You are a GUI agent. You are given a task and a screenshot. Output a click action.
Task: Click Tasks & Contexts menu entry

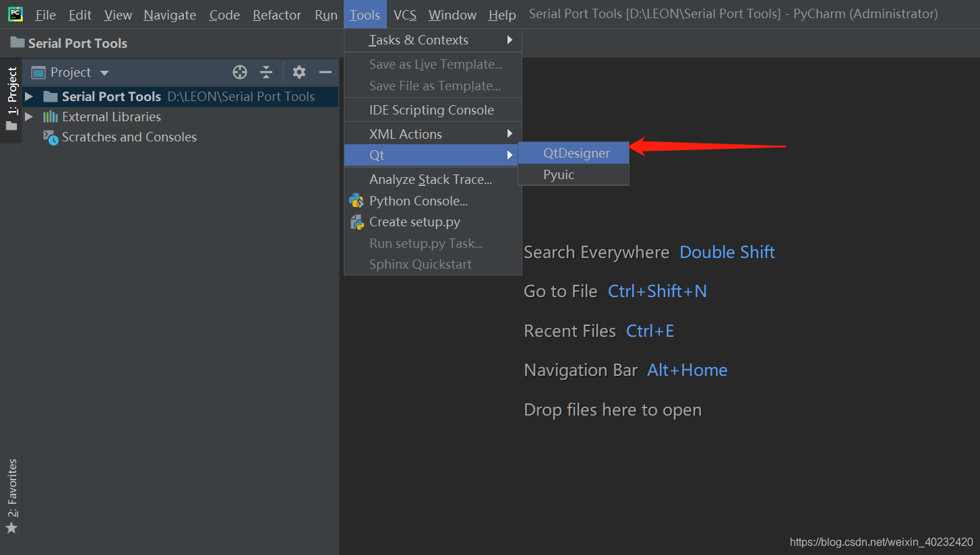pyautogui.click(x=433, y=40)
